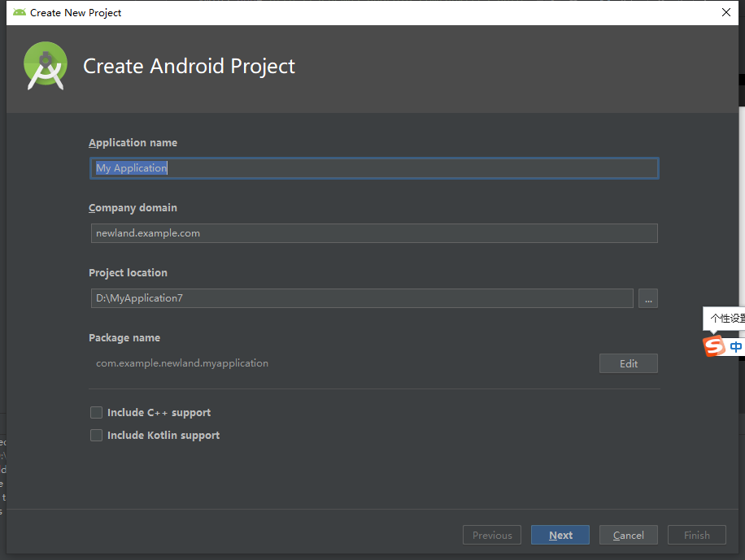The image size is (745, 560).
Task: Click the Edit button for package name
Action: click(x=628, y=363)
